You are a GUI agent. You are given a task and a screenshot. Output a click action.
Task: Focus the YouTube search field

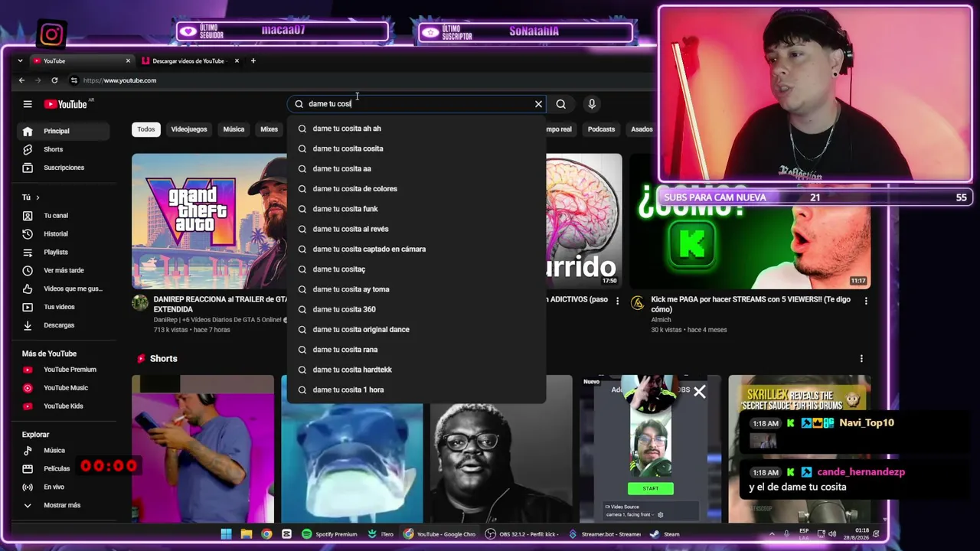pyautogui.click(x=417, y=104)
